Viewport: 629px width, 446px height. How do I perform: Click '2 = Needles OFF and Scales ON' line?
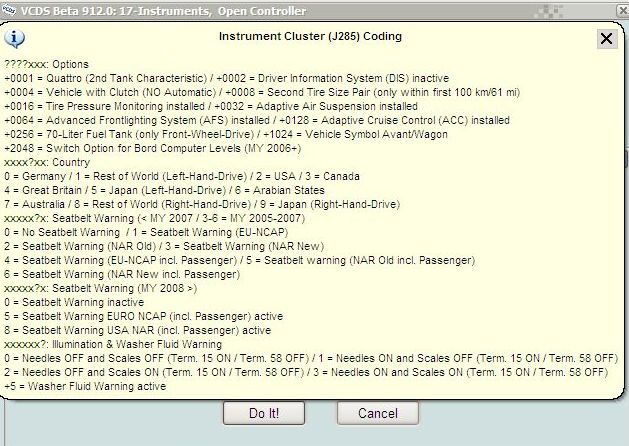[306, 372]
